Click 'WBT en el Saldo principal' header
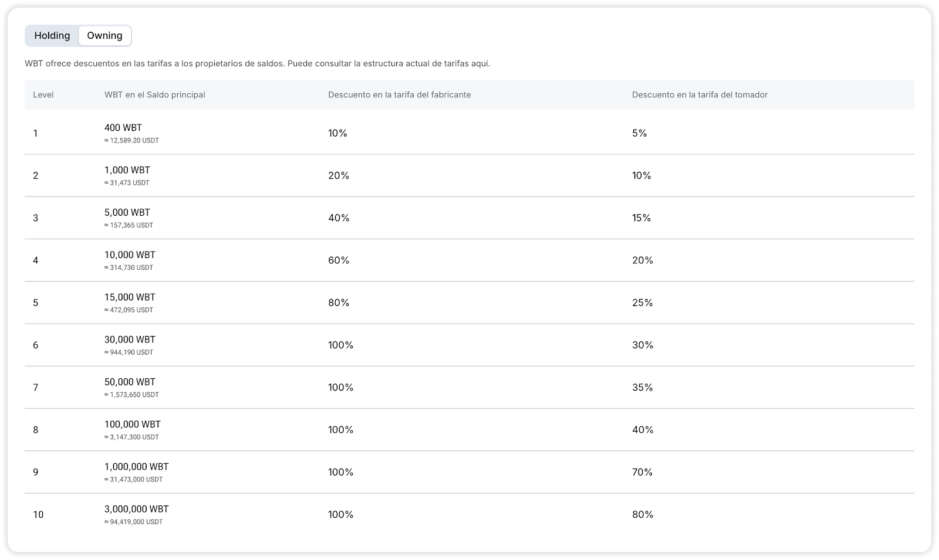The width and height of the screenshot is (939, 560). tap(154, 94)
